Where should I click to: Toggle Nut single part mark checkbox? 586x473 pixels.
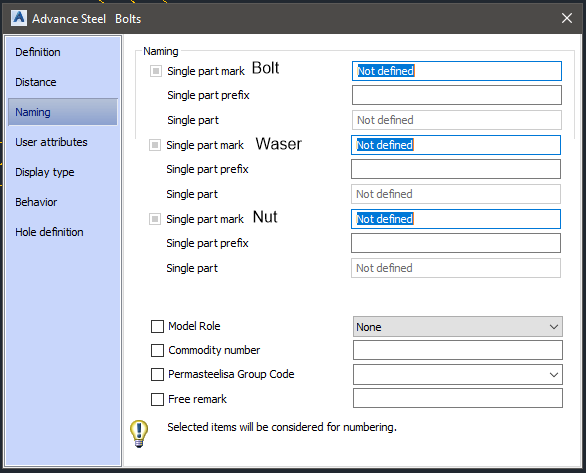pyautogui.click(x=155, y=219)
